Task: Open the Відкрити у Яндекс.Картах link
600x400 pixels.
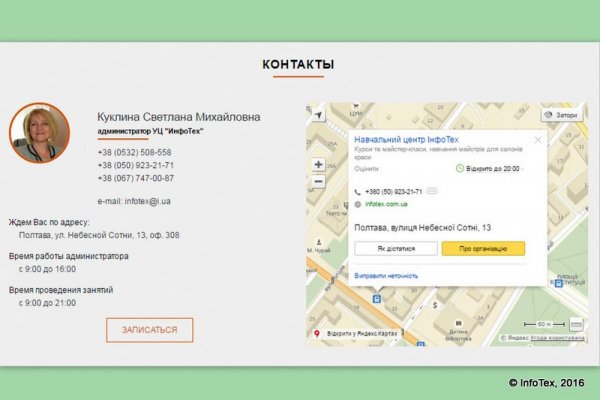Action: point(360,334)
